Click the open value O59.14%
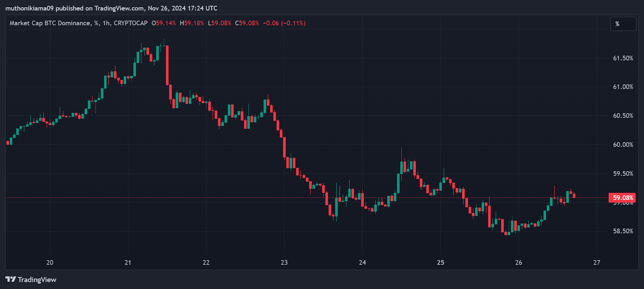The image size is (644, 289). click(164, 23)
